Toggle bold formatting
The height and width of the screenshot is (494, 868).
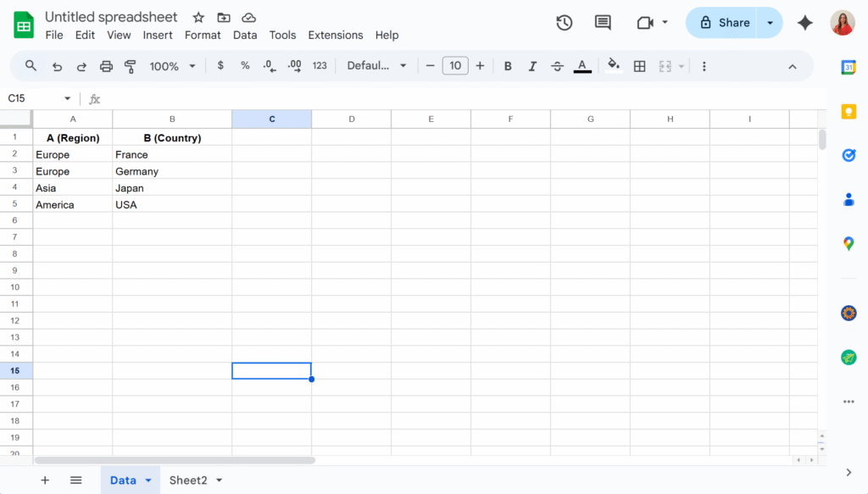click(x=508, y=66)
